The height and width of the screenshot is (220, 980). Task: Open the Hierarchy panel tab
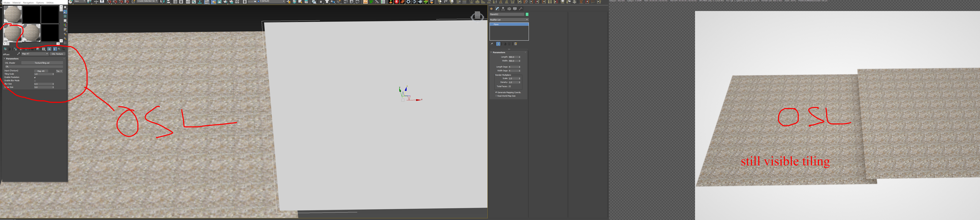pyautogui.click(x=503, y=9)
